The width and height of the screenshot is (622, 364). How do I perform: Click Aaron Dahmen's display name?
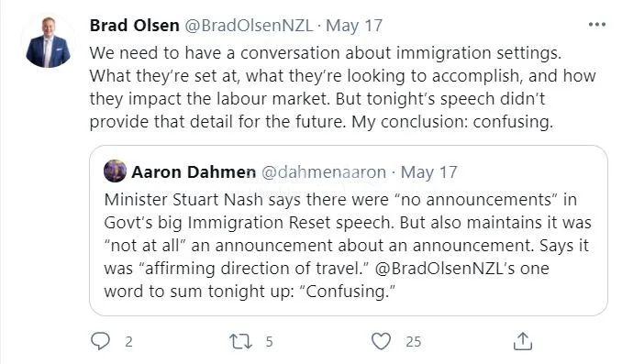pyautogui.click(x=194, y=172)
